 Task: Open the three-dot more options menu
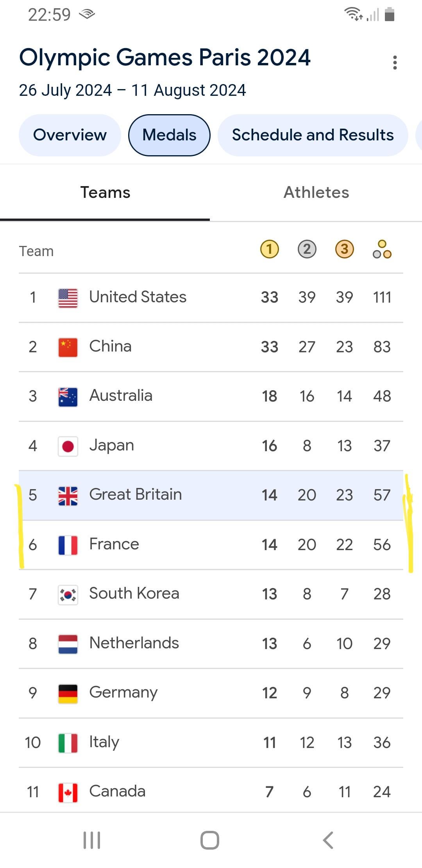tap(395, 63)
